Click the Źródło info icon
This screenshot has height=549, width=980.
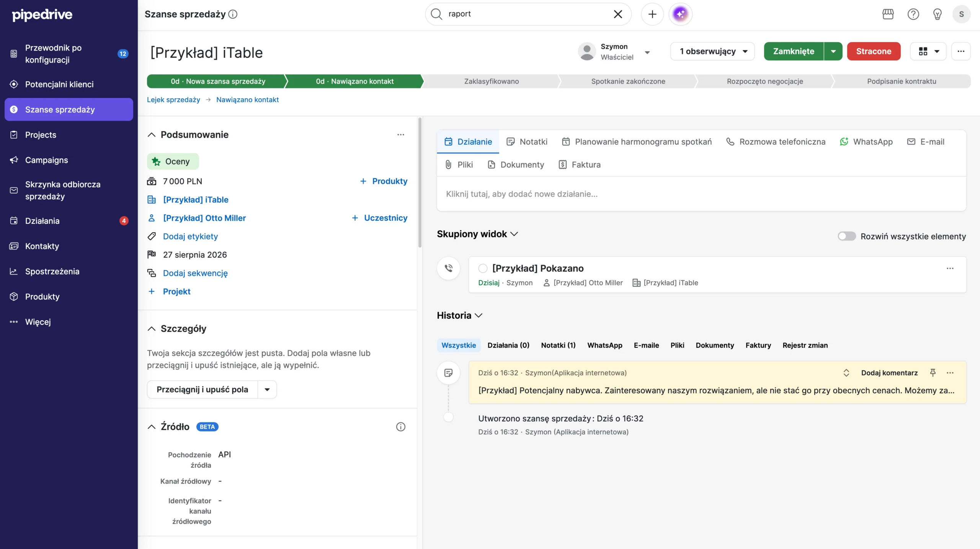pyautogui.click(x=400, y=427)
